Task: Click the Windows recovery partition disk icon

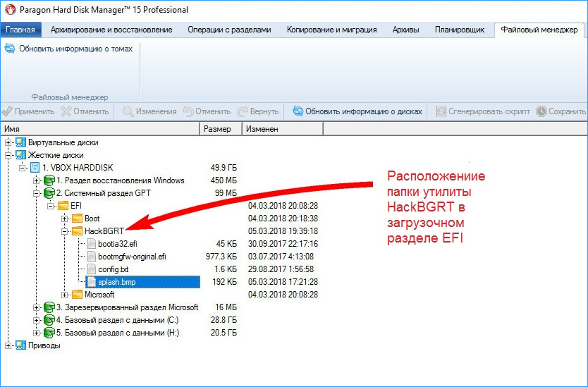Action: pyautogui.click(x=49, y=180)
